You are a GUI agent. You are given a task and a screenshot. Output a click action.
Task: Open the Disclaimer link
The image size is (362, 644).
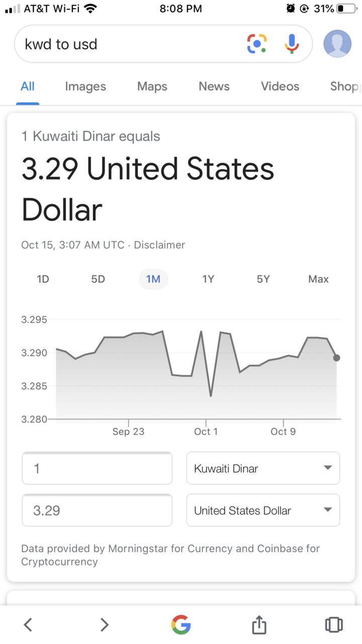pyautogui.click(x=159, y=245)
